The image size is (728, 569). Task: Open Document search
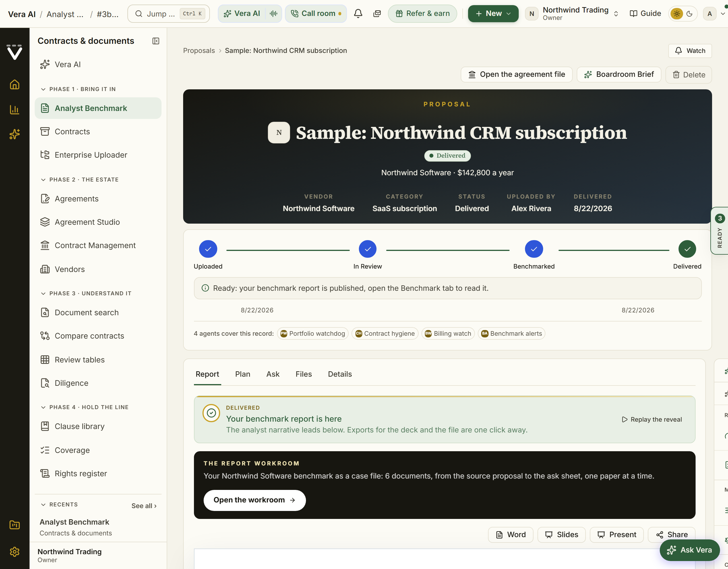[x=98, y=312]
